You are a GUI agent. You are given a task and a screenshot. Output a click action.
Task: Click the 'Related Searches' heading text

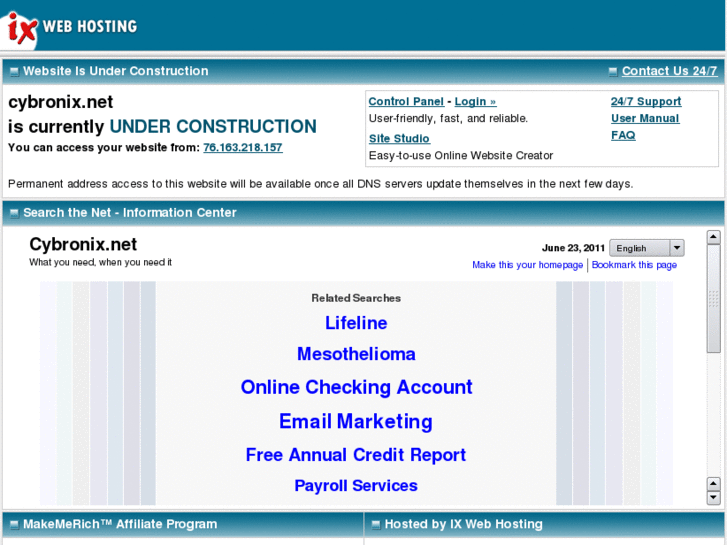(356, 298)
